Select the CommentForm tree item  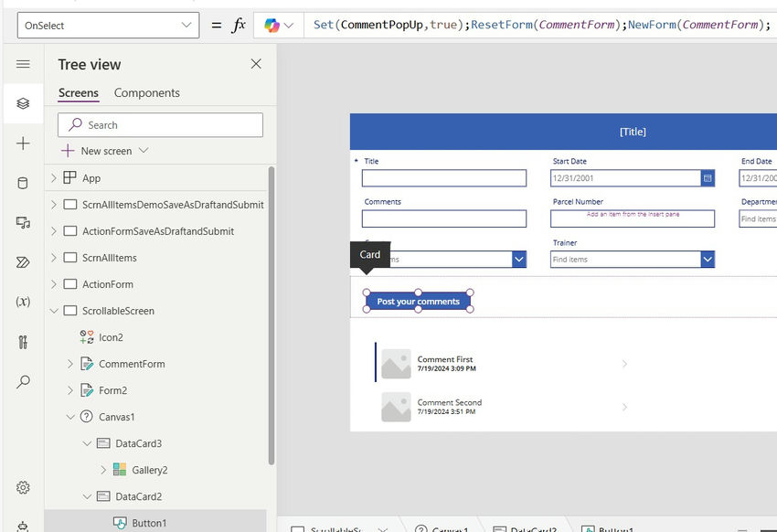(132, 364)
